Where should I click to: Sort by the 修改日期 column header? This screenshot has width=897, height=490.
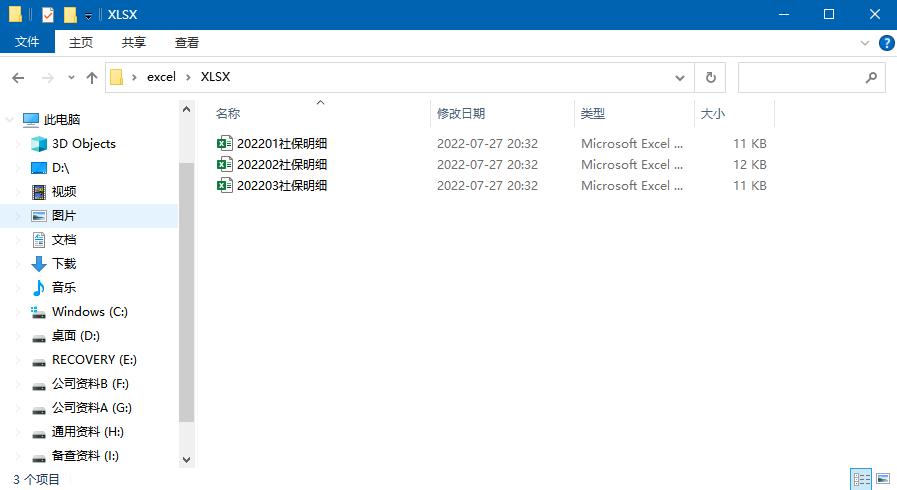click(461, 113)
